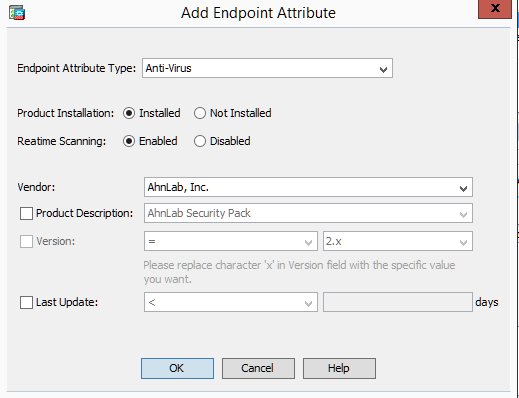Select the Not Installed radio button
The height and width of the screenshot is (398, 519).
[x=200, y=113]
